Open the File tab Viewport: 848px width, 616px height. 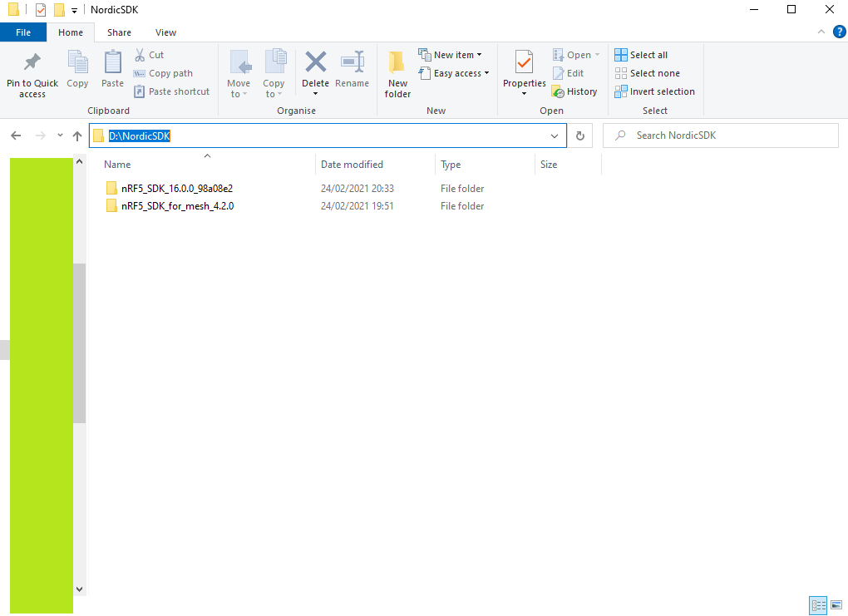tap(23, 32)
